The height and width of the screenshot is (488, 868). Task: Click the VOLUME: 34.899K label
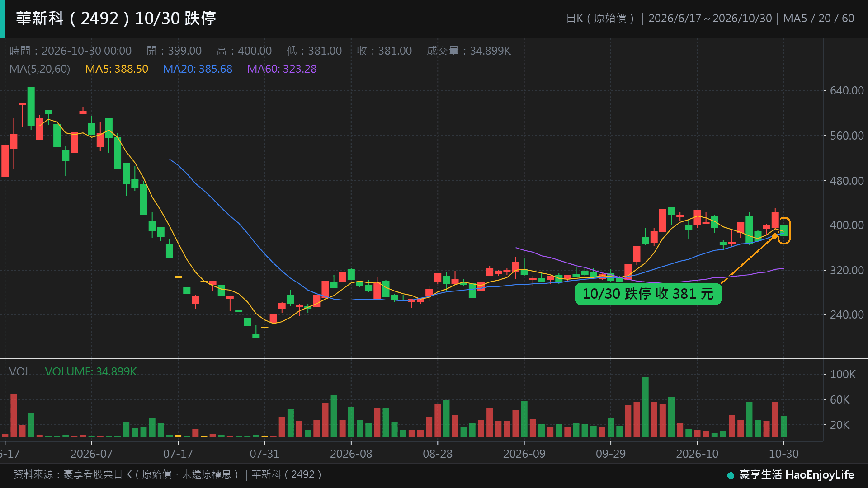tap(90, 371)
